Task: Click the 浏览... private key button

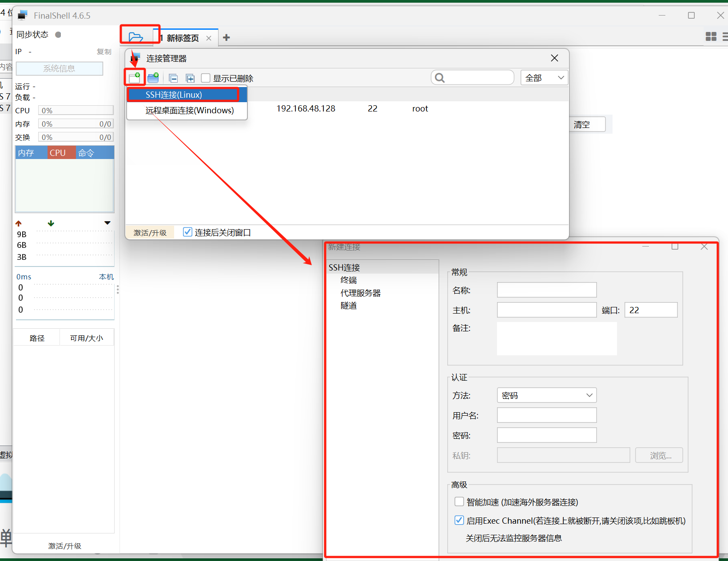Action: [x=659, y=455]
